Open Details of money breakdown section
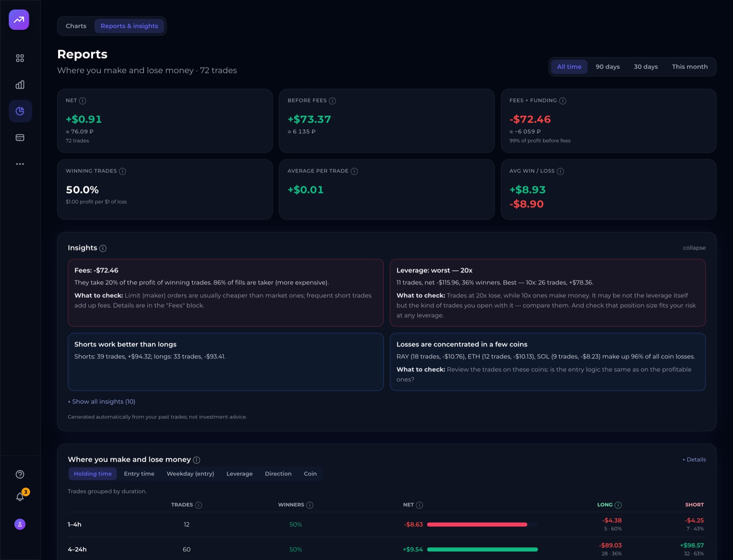 [695, 460]
